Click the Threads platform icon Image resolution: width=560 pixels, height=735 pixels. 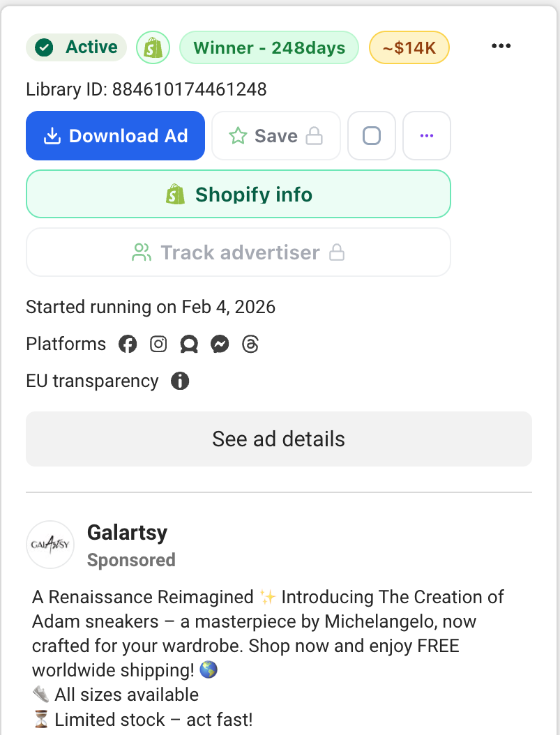tap(250, 344)
